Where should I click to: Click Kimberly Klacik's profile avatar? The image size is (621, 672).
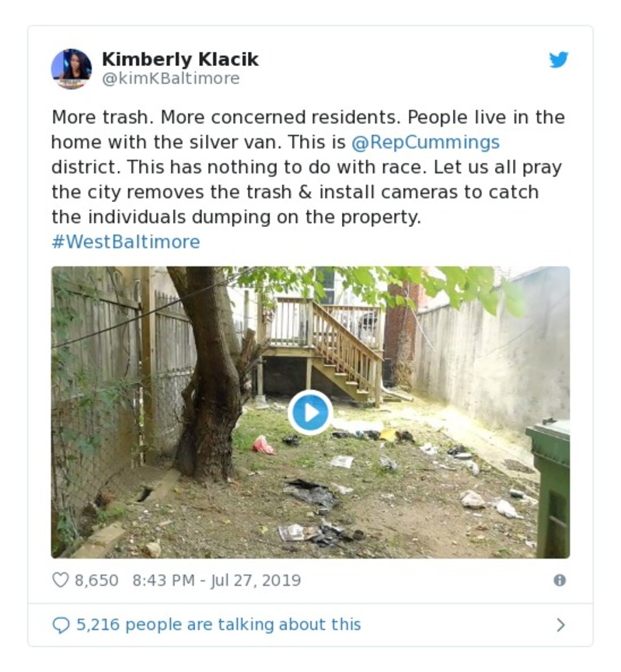(72, 68)
